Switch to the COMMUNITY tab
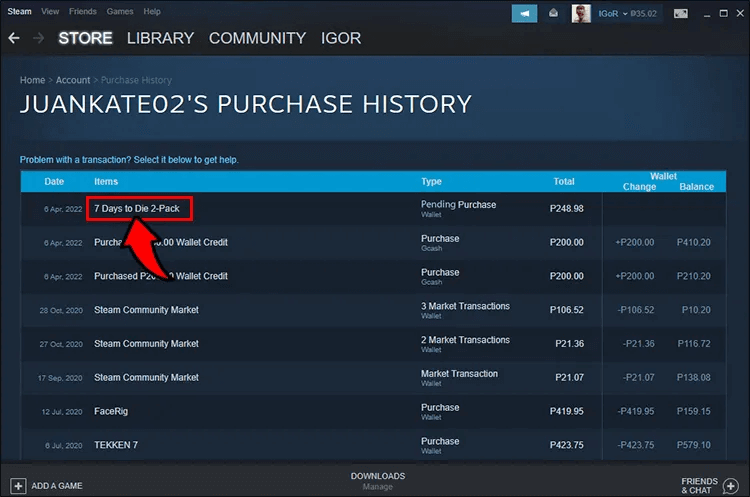Screen dimensions: 750x497 257,38
